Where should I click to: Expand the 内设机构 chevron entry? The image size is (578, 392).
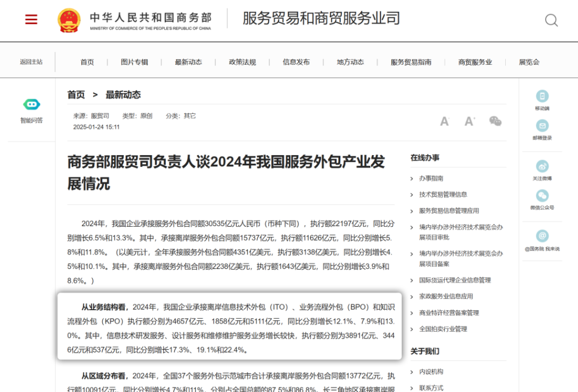pyautogui.click(x=431, y=372)
